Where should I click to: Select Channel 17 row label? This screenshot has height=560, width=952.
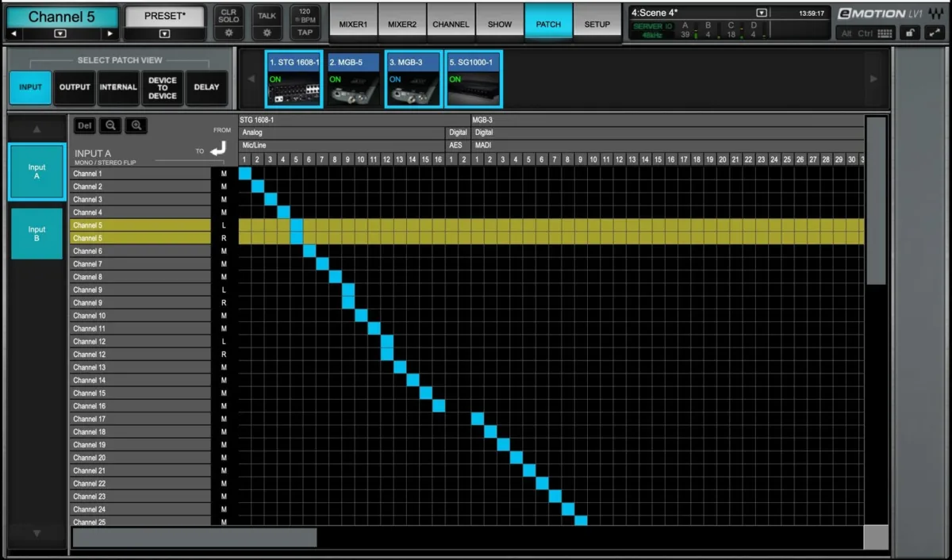coord(140,419)
